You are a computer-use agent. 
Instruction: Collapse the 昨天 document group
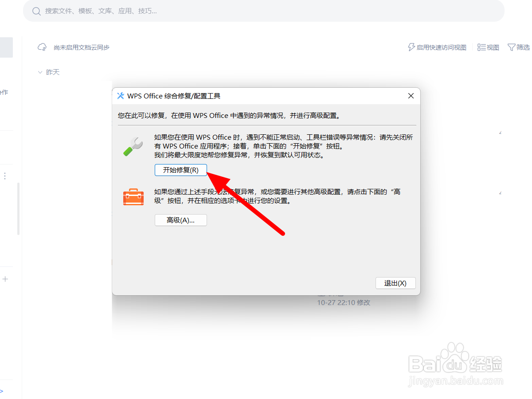(x=40, y=72)
